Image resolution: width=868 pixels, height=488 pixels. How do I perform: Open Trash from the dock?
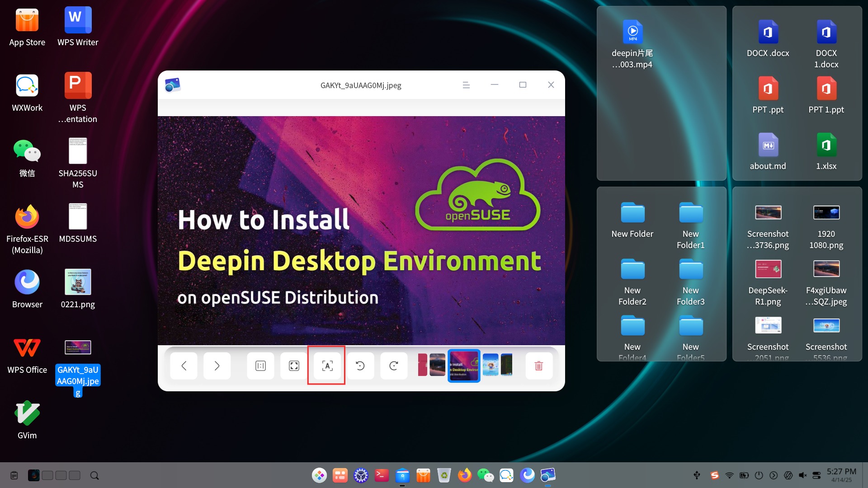(x=444, y=475)
